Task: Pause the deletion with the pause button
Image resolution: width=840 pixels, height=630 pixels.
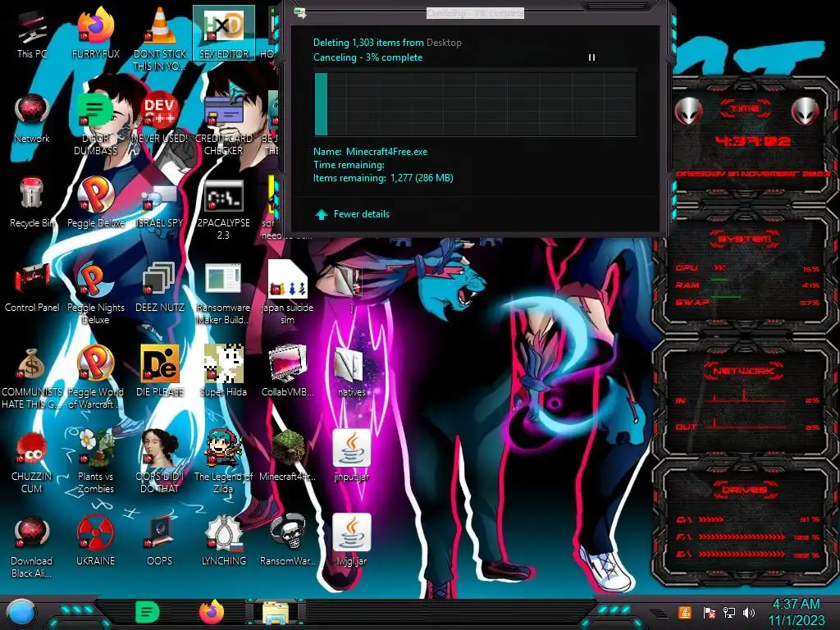Action: click(591, 57)
